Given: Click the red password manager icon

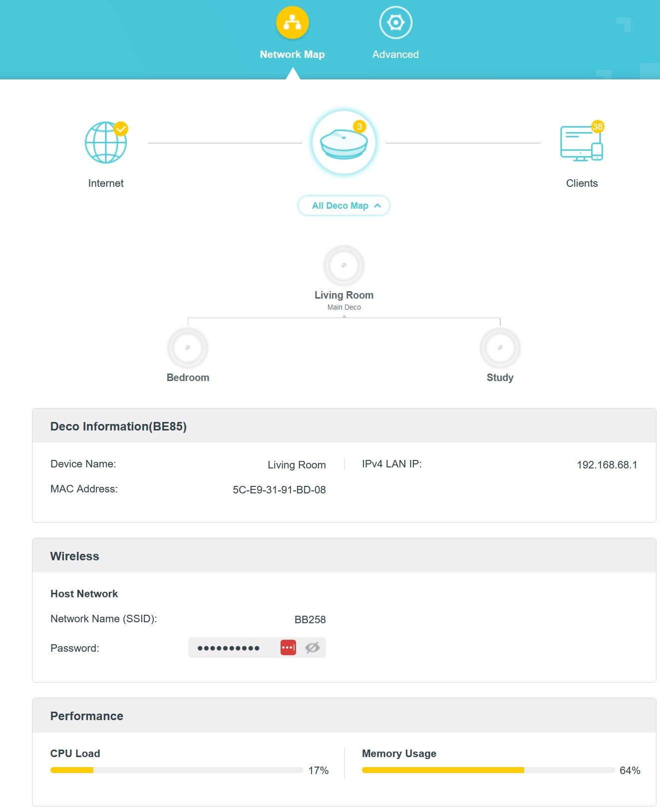Looking at the screenshot, I should pos(288,648).
